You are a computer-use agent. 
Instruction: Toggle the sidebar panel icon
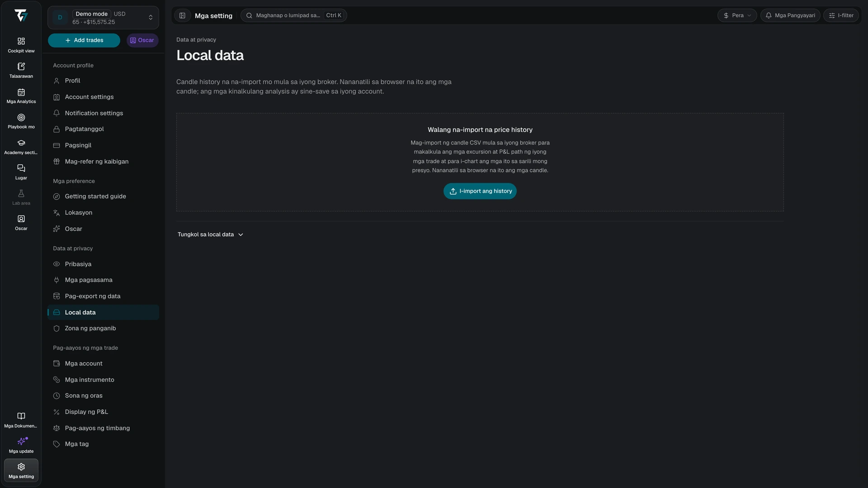point(182,15)
